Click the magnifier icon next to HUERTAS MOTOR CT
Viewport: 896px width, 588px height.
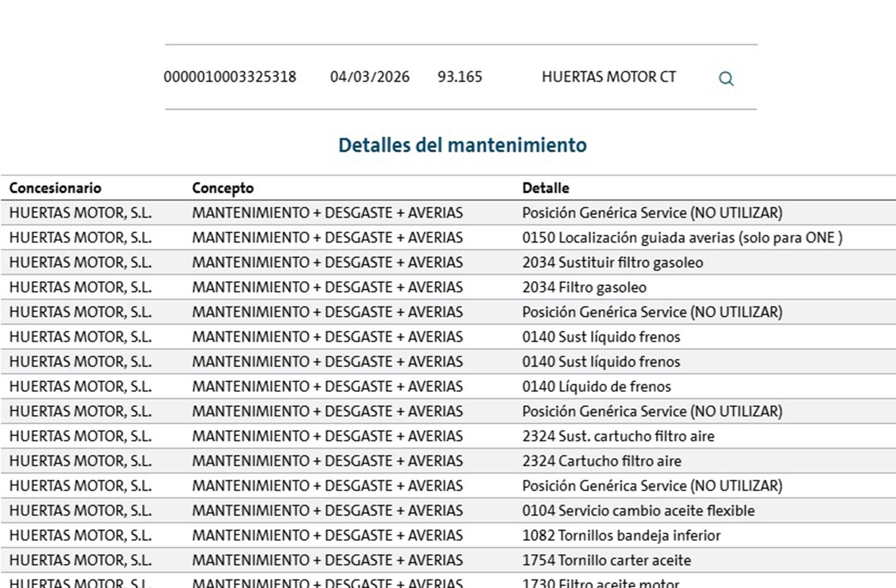click(726, 78)
